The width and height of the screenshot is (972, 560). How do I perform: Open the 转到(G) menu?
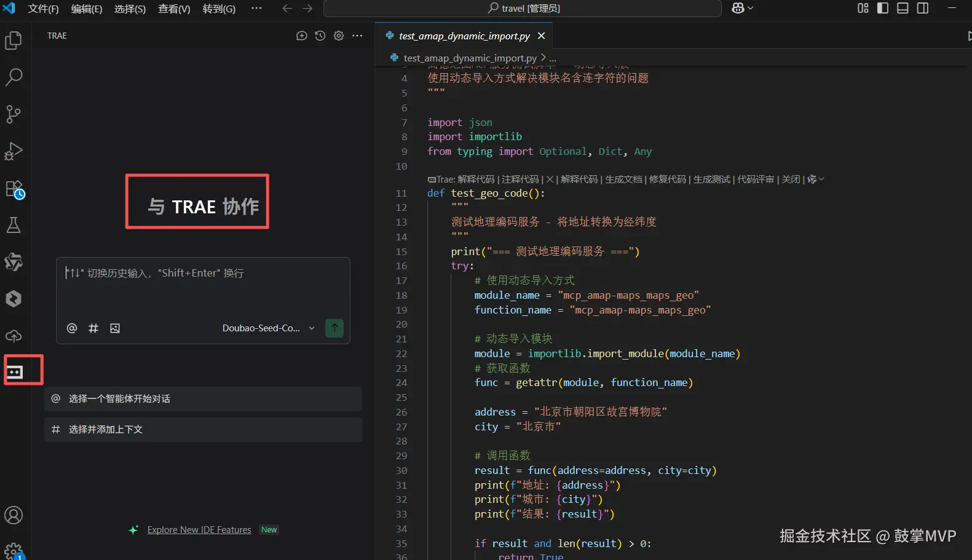[x=219, y=9]
